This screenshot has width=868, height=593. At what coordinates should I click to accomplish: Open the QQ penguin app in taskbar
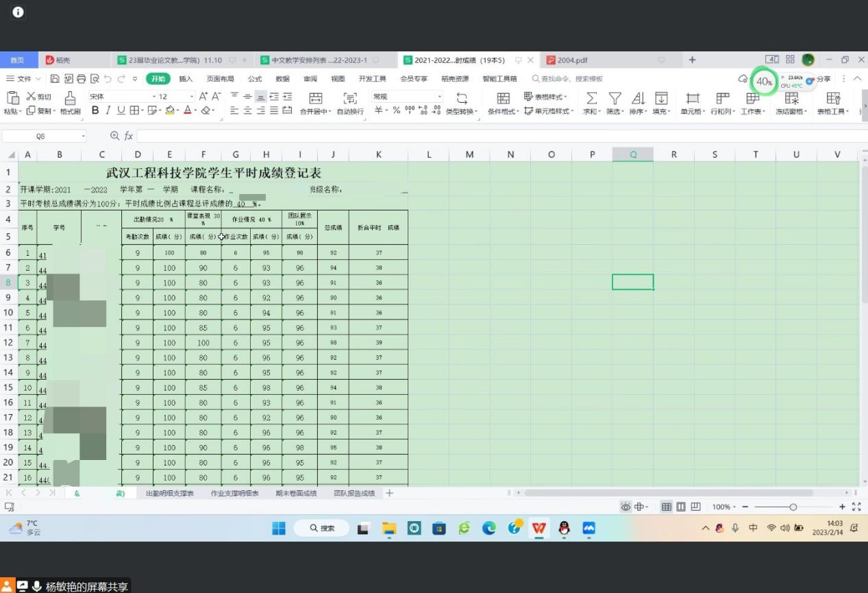[x=564, y=528]
